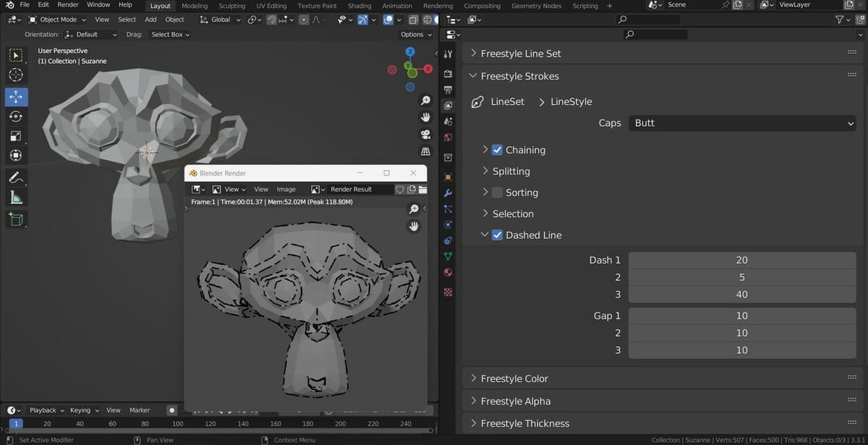The image size is (868, 445).
Task: Click the Dash 1 value field
Action: pos(742,260)
